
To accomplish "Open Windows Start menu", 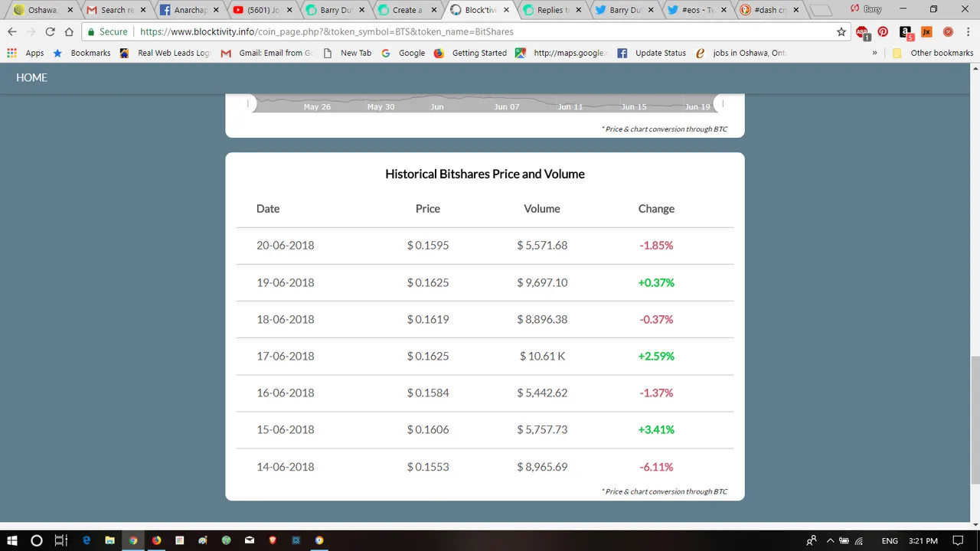I will pyautogui.click(x=12, y=540).
